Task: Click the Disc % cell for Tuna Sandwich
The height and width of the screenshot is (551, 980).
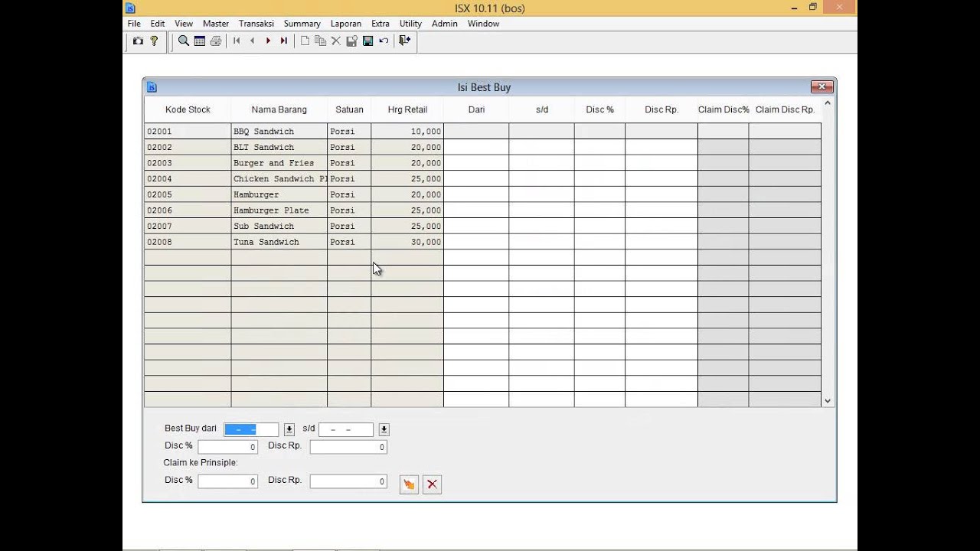Action: 599,242
